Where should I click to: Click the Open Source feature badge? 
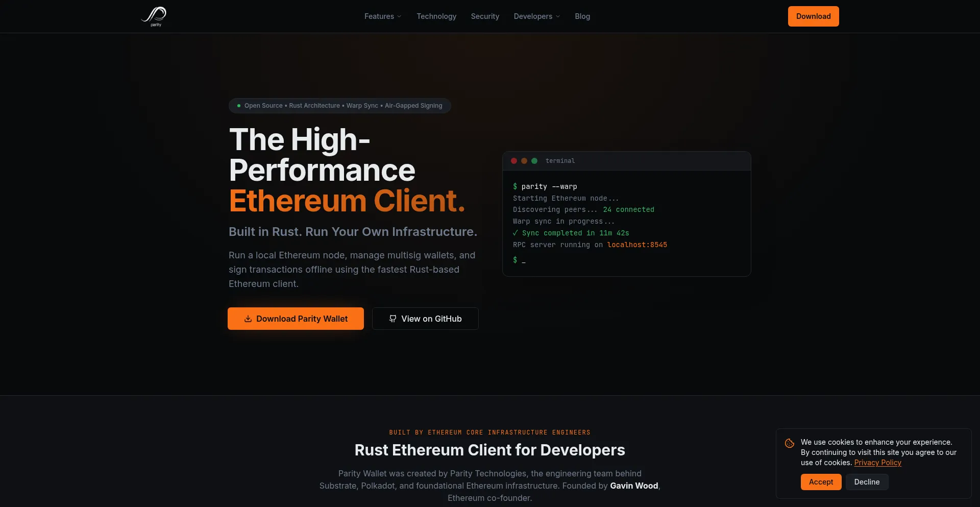(339, 106)
